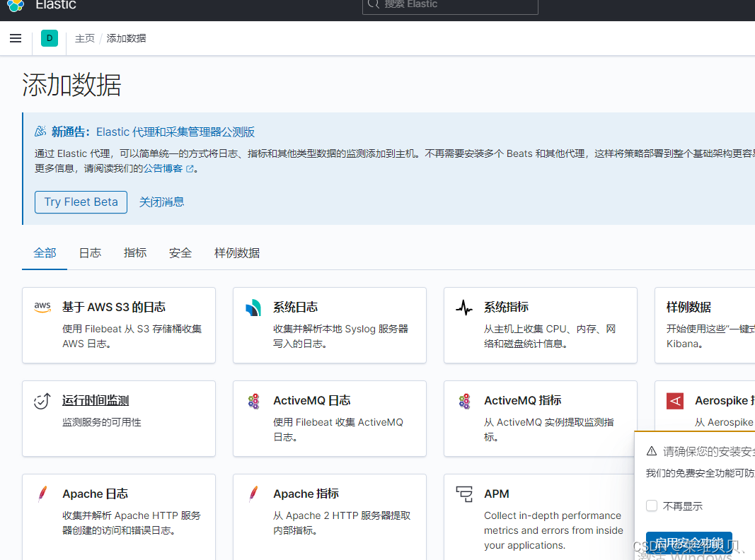Image resolution: width=755 pixels, height=560 pixels.
Task: Click the ActiveMQ 指标 icon
Action: click(464, 401)
